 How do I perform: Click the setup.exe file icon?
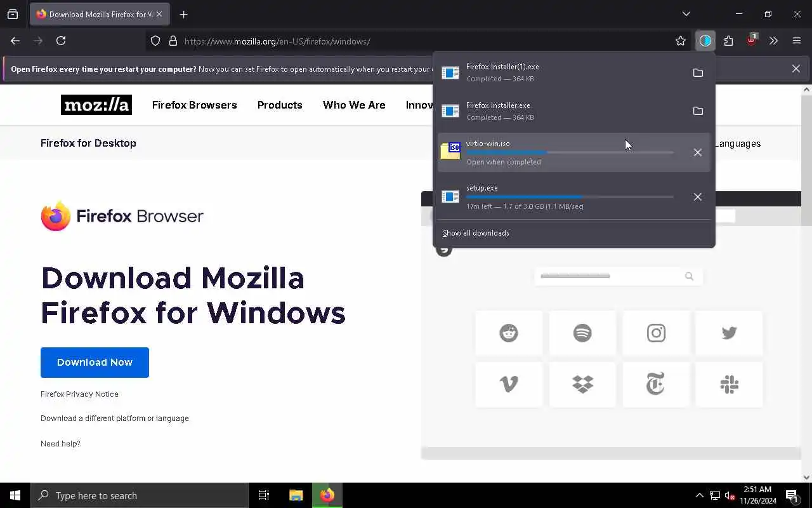(450, 197)
